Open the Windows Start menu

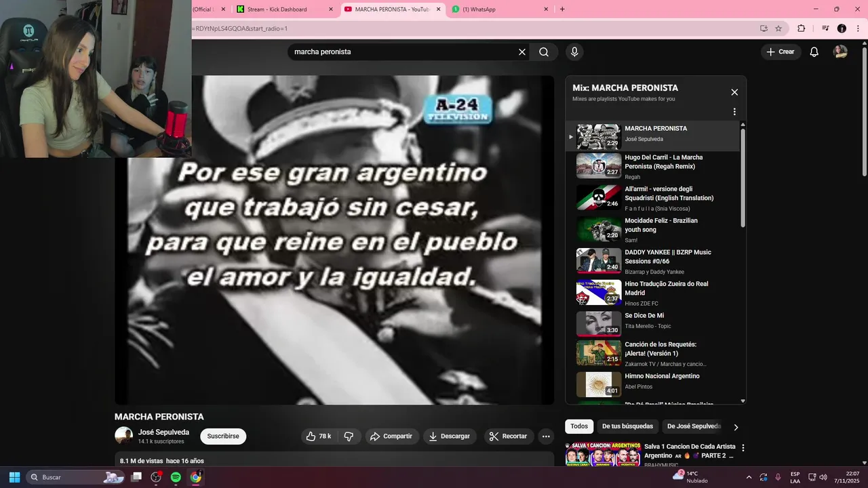point(14,477)
